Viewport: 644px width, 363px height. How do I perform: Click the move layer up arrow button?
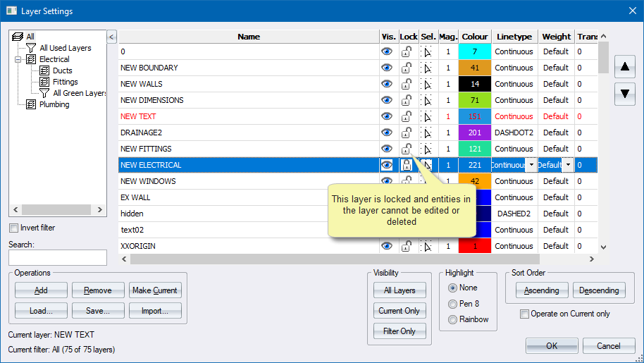pos(624,68)
